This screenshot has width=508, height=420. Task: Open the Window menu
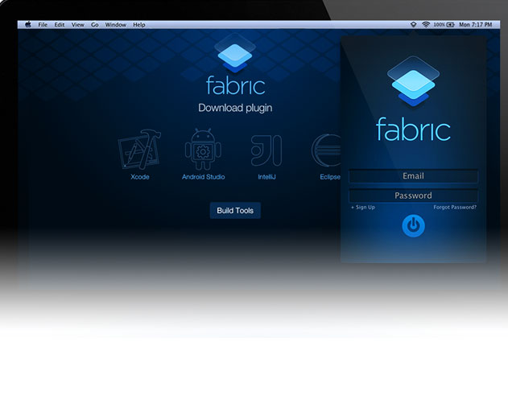click(x=116, y=25)
